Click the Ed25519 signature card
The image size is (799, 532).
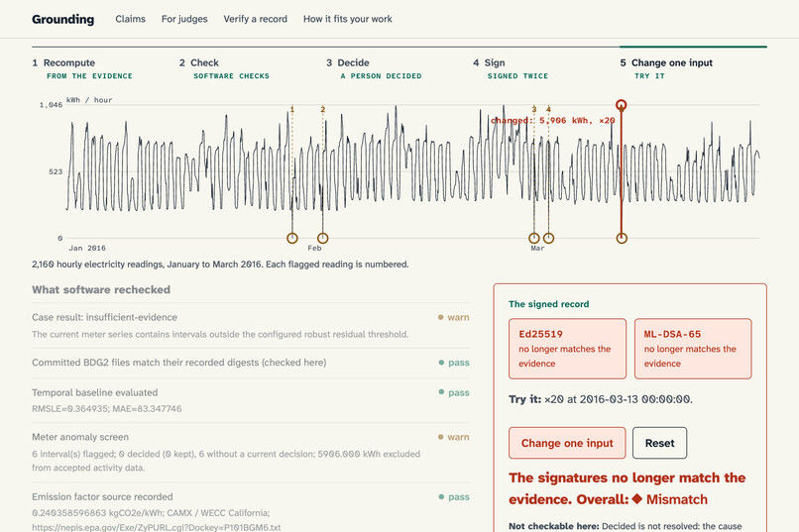[x=567, y=349]
